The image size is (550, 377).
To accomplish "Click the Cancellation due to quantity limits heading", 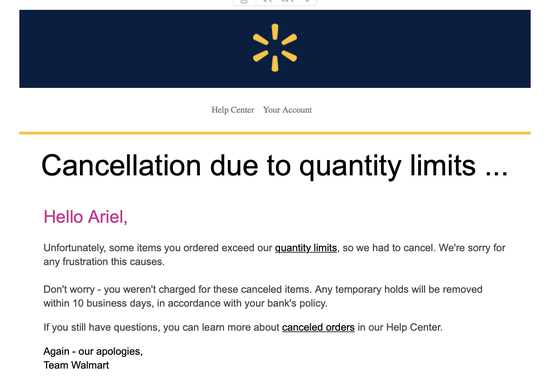I will coord(275,166).
